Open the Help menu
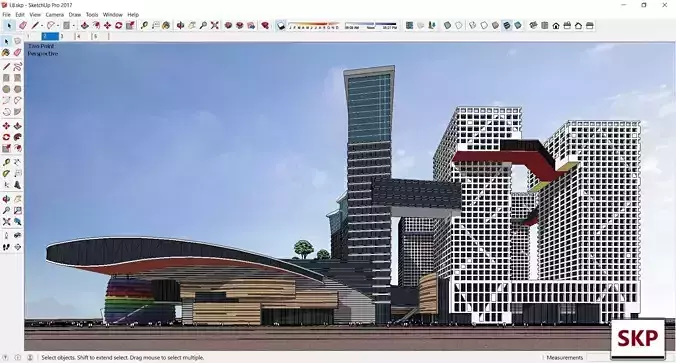676x363 pixels. tap(133, 15)
